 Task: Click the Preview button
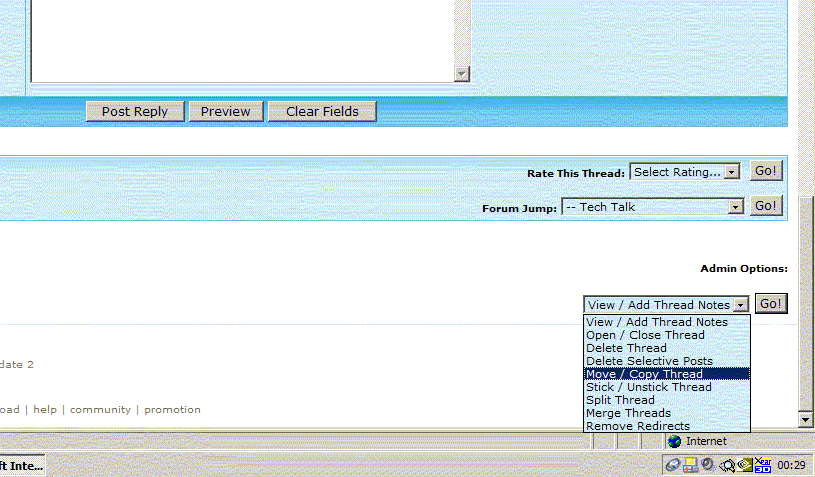pyautogui.click(x=225, y=112)
